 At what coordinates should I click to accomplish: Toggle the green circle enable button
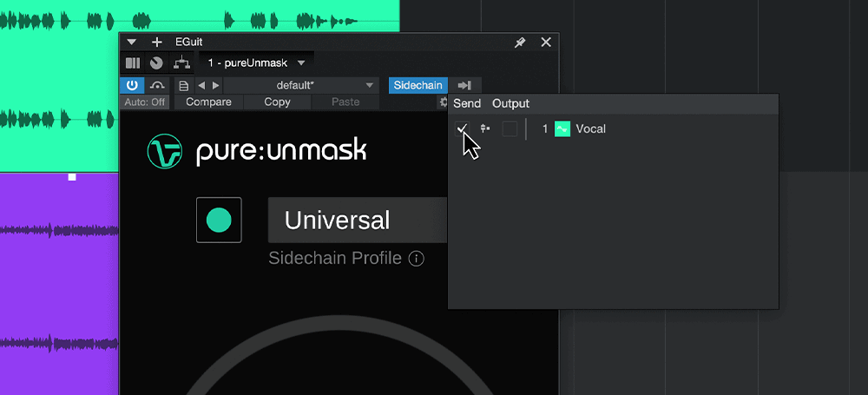(219, 220)
